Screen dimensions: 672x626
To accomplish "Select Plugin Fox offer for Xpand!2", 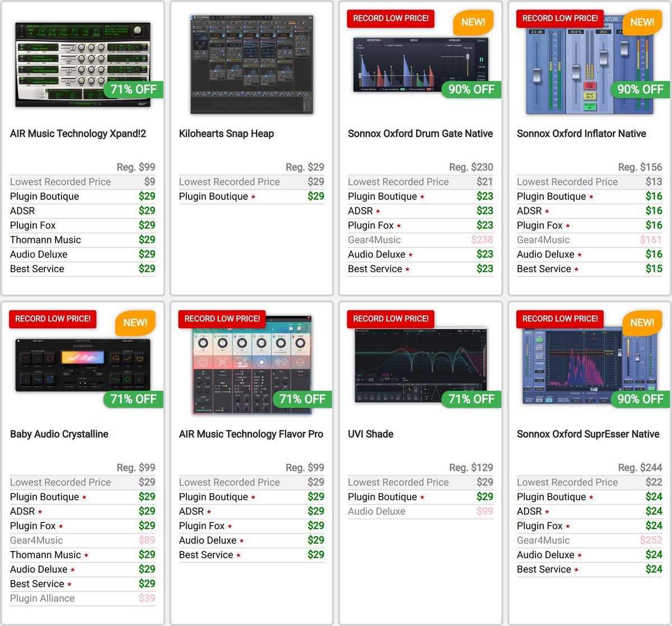I will [x=83, y=226].
